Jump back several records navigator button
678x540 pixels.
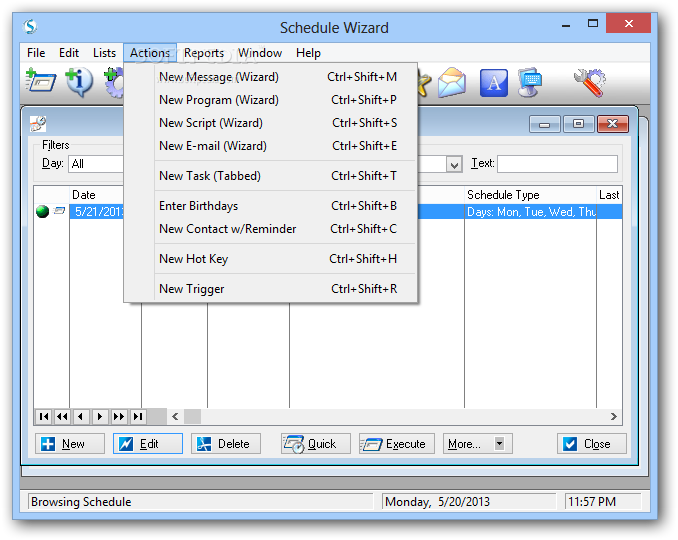coord(62,416)
